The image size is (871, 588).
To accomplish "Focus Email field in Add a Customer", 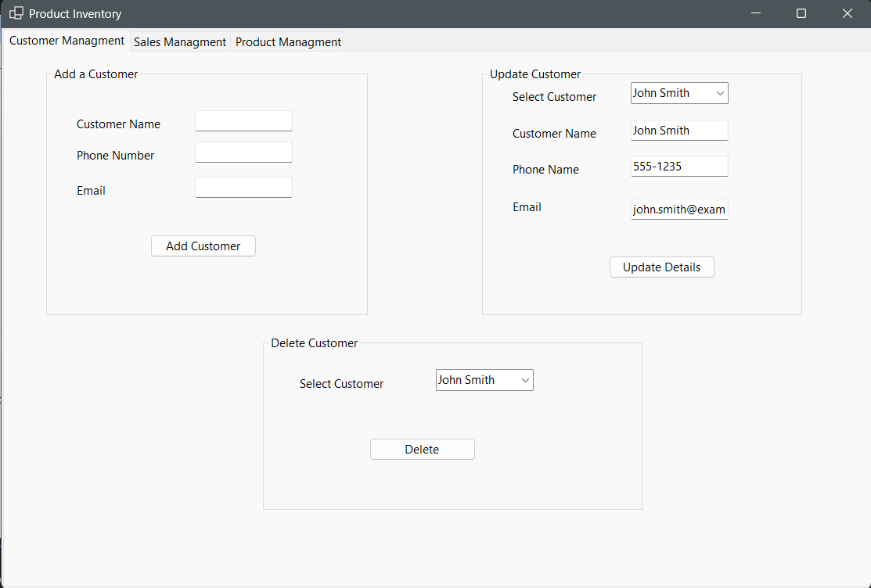I will point(243,188).
